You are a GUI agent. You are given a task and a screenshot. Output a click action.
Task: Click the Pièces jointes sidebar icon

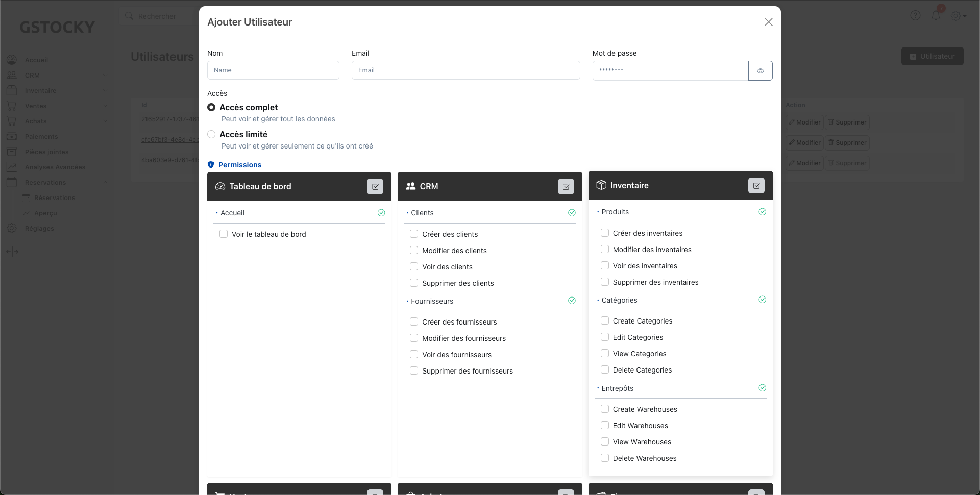point(12,152)
